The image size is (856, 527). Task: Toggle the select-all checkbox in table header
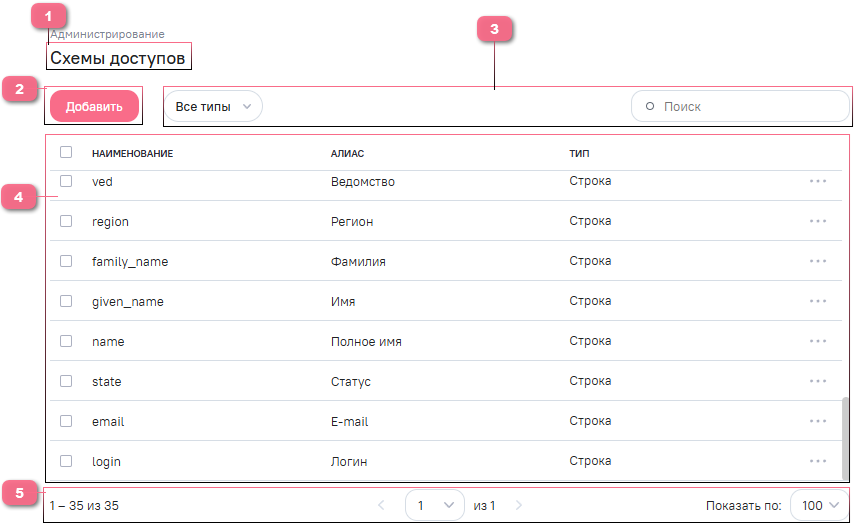click(x=66, y=153)
